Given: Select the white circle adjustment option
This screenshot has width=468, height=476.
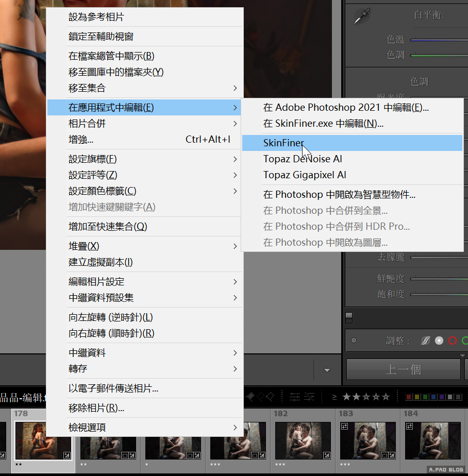Looking at the screenshot, I should point(439,341).
